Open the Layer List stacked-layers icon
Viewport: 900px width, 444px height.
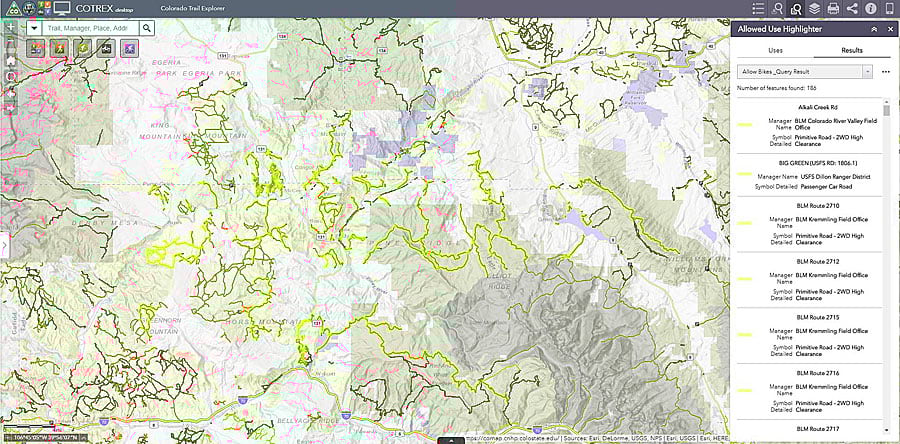click(814, 9)
